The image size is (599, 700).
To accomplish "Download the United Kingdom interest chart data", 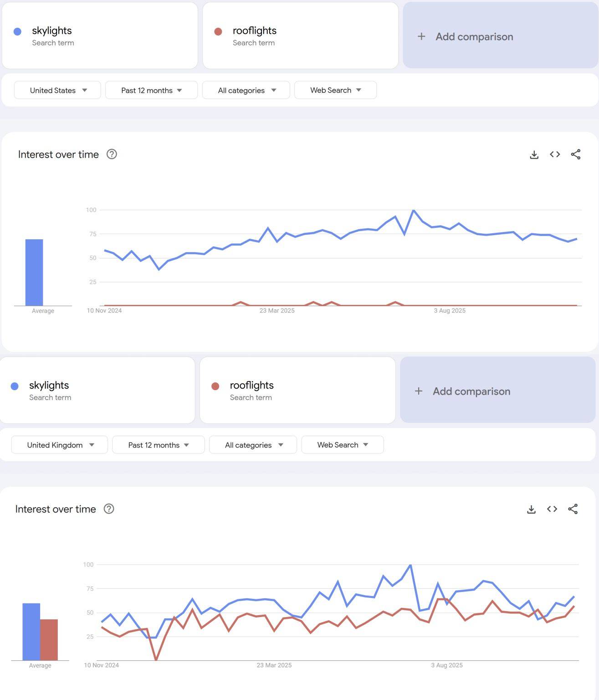I will pos(531,510).
